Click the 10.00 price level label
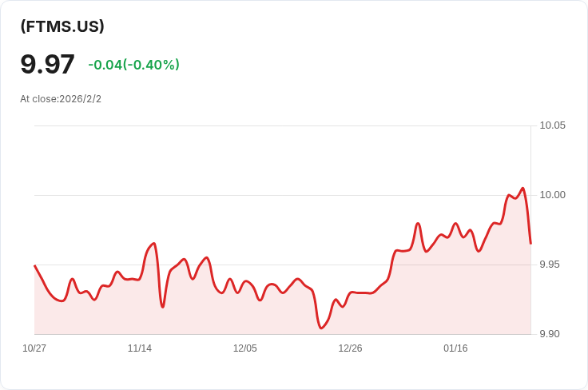Image resolution: width=588 pixels, height=390 pixels. click(552, 195)
